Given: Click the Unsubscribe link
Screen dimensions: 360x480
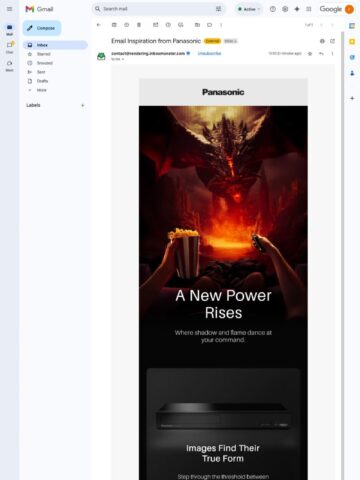Looking at the screenshot, I should tap(209, 53).
